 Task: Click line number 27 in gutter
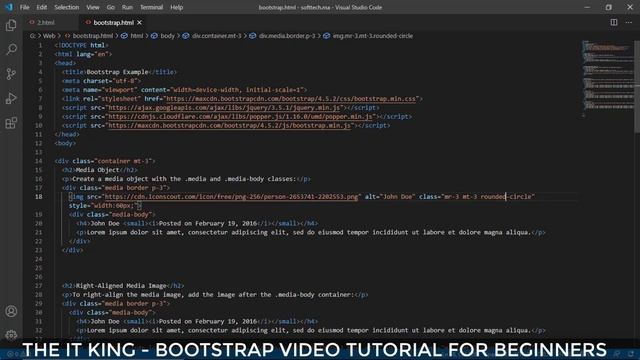tap(38, 286)
